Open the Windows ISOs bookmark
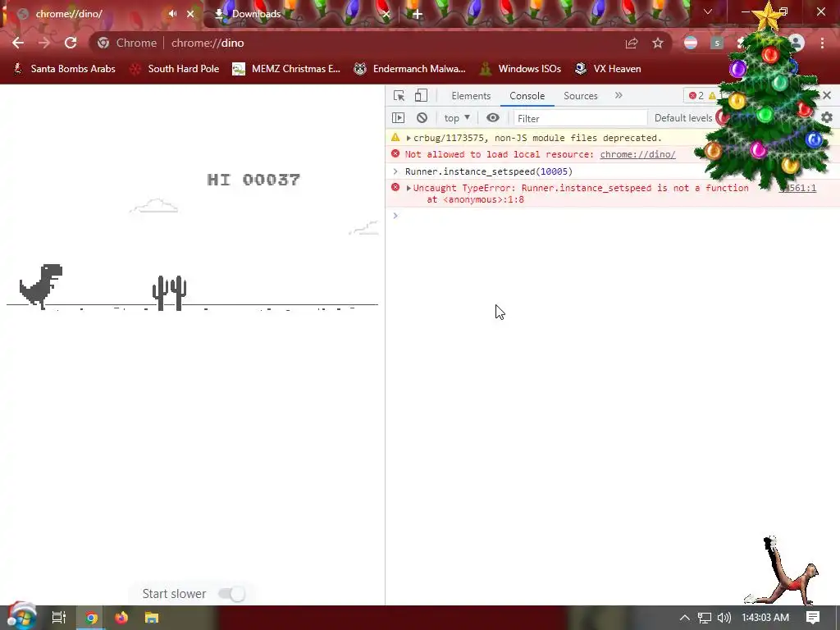The height and width of the screenshot is (630, 840). click(521, 69)
